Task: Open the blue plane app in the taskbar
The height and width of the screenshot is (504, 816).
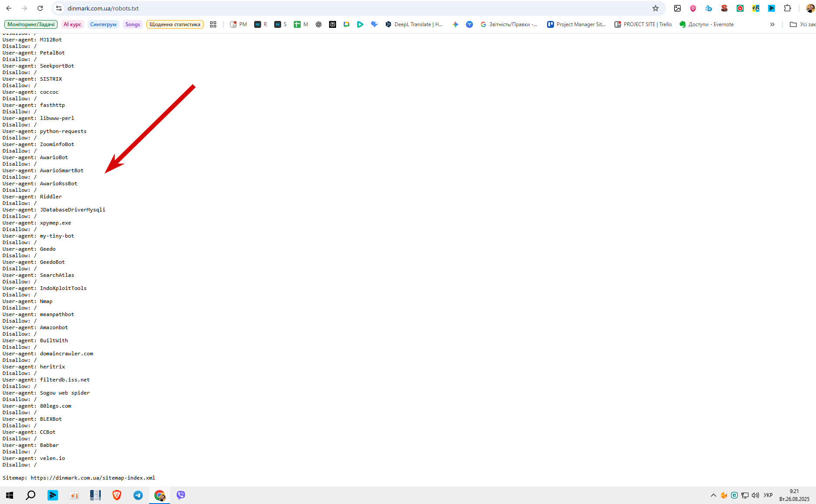Action: 52,495
